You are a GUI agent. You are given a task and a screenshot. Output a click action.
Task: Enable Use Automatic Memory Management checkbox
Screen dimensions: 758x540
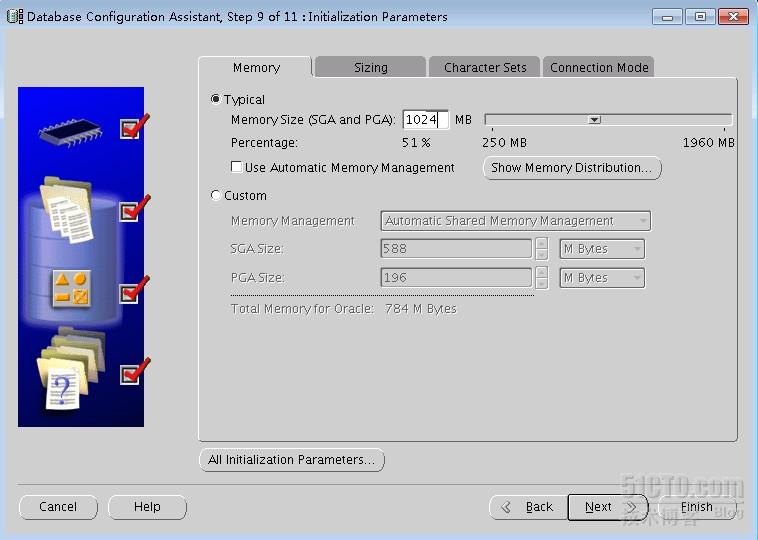236,167
